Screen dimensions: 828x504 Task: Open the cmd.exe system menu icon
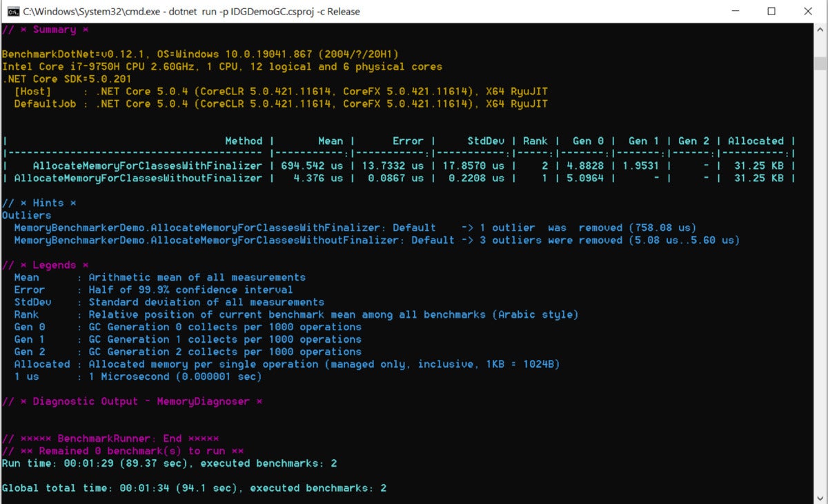13,11
